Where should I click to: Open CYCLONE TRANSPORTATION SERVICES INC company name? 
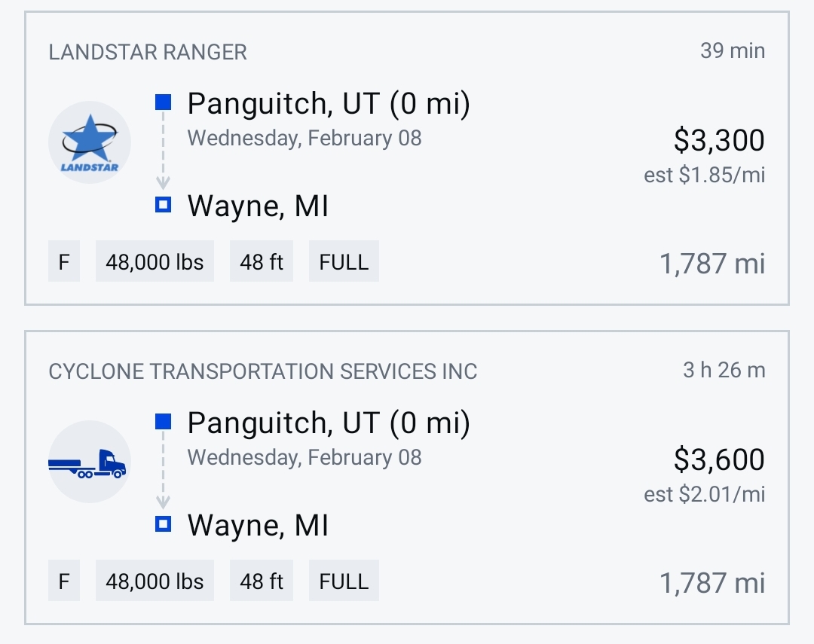tap(263, 371)
